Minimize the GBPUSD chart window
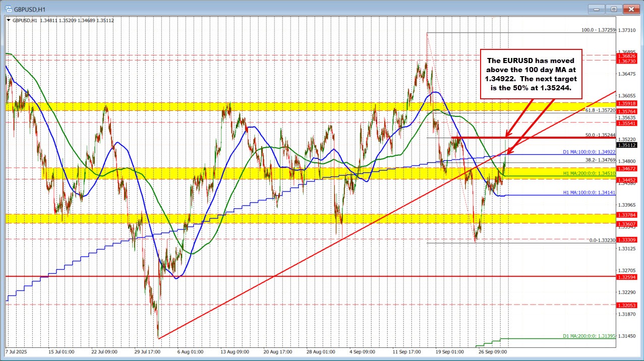Screen dimensions: 644x361 pyautogui.click(x=597, y=9)
